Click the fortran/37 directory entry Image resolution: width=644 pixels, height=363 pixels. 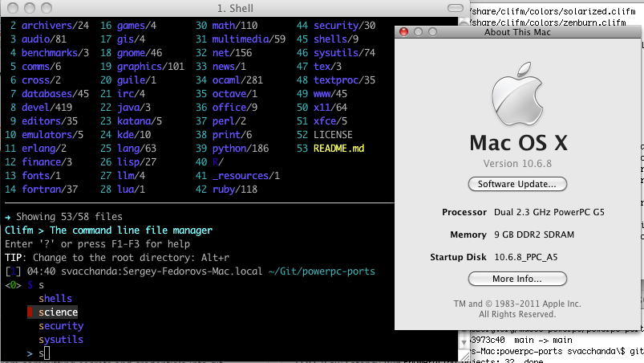click(x=50, y=189)
